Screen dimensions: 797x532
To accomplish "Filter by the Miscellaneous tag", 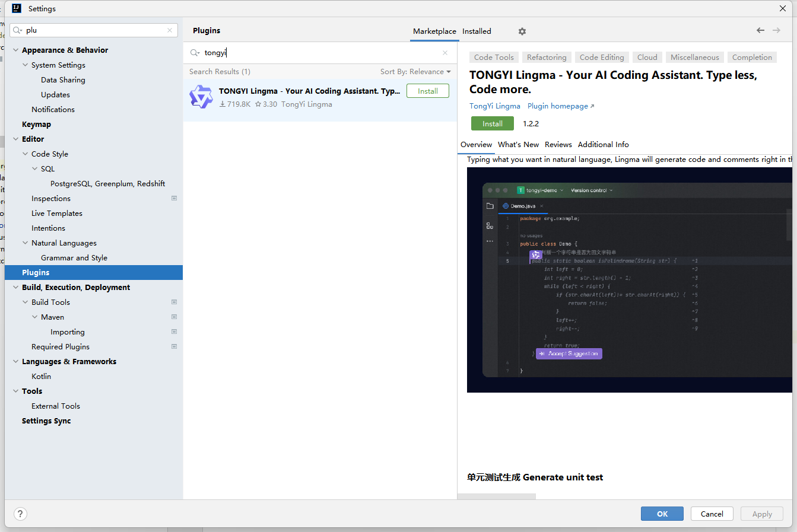I will (x=694, y=58).
